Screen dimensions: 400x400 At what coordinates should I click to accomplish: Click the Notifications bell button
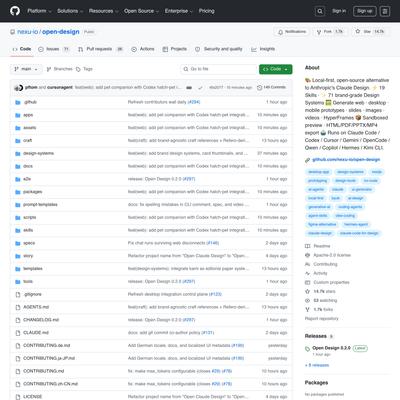[x=292, y=32]
